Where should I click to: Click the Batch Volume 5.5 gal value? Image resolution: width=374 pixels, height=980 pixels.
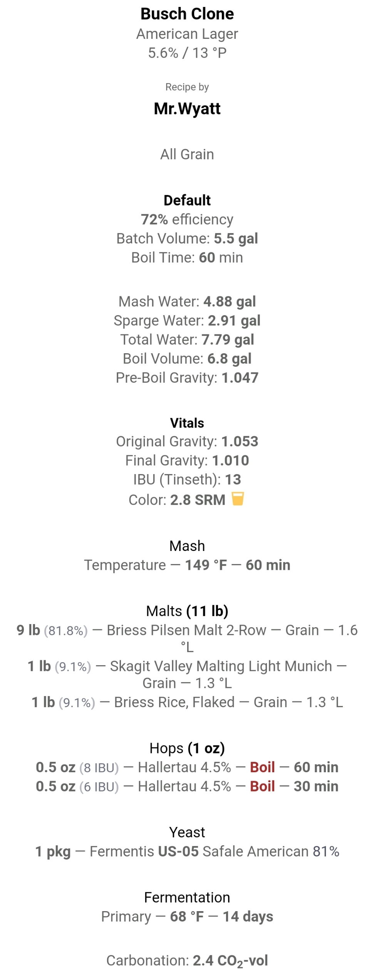click(x=236, y=239)
